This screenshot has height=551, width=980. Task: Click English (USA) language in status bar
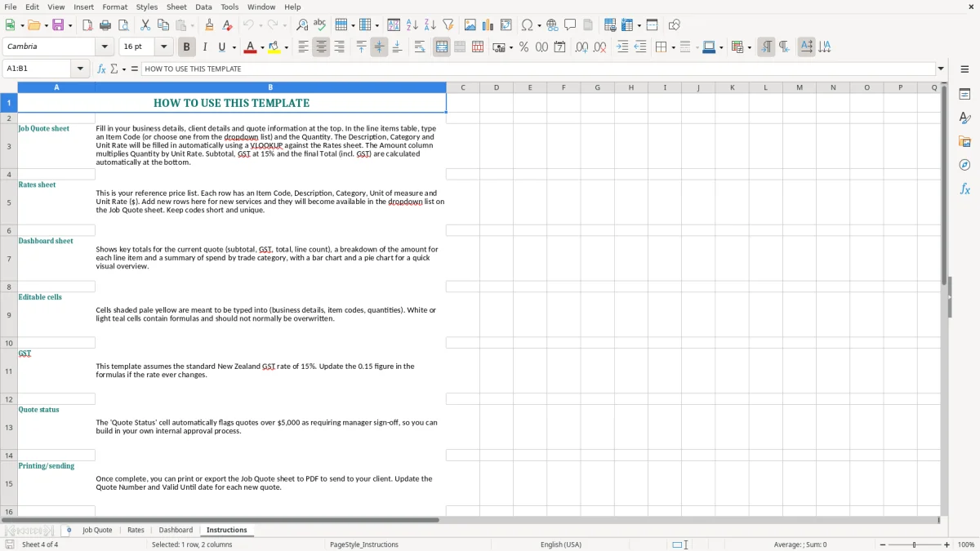pos(561,544)
